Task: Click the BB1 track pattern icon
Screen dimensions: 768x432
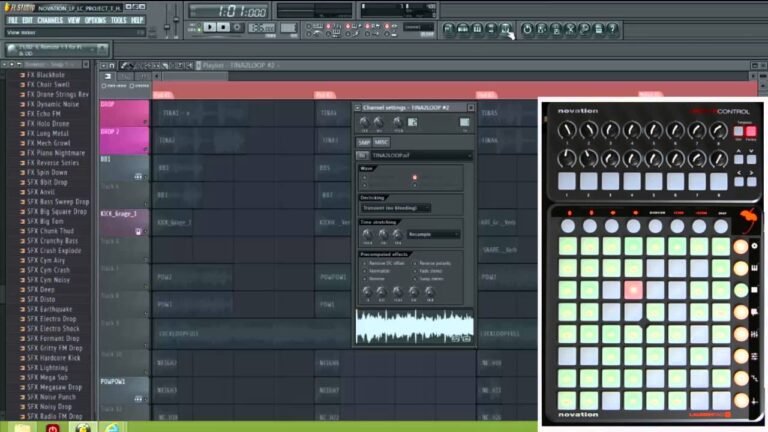Action: click(138, 176)
